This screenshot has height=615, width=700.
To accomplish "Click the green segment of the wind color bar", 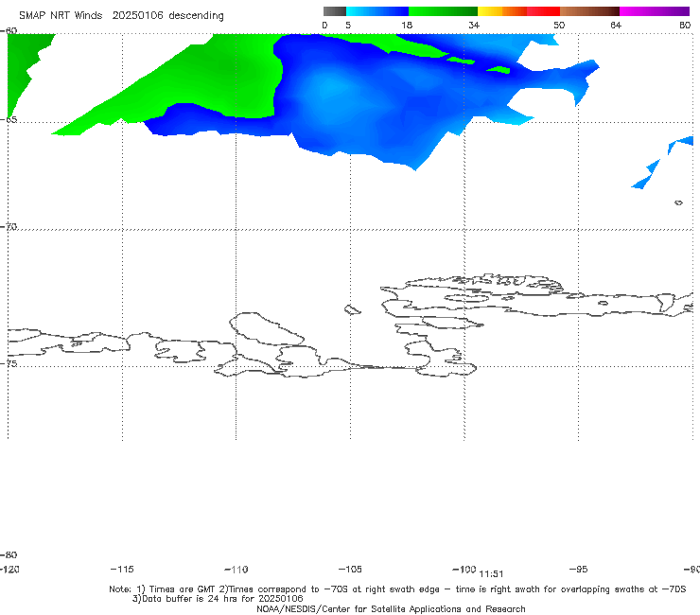I will click(x=443, y=11).
